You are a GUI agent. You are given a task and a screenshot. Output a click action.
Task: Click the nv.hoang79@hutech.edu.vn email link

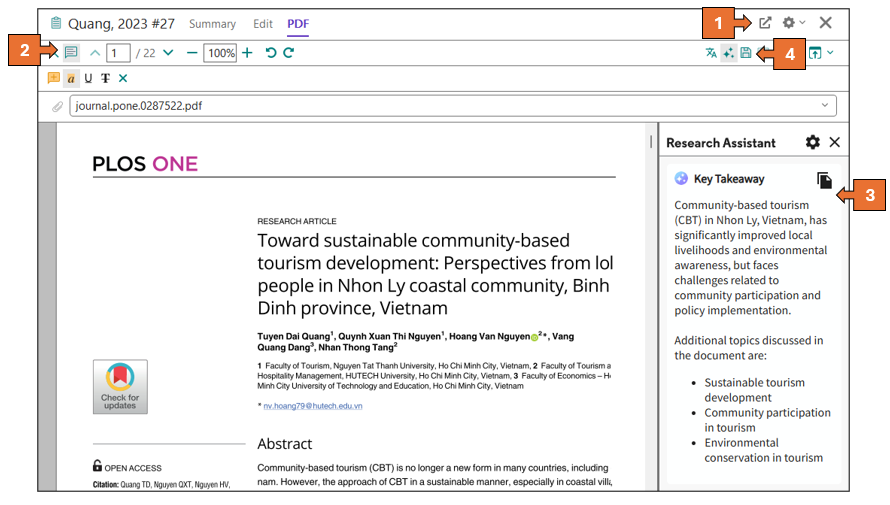pos(312,406)
